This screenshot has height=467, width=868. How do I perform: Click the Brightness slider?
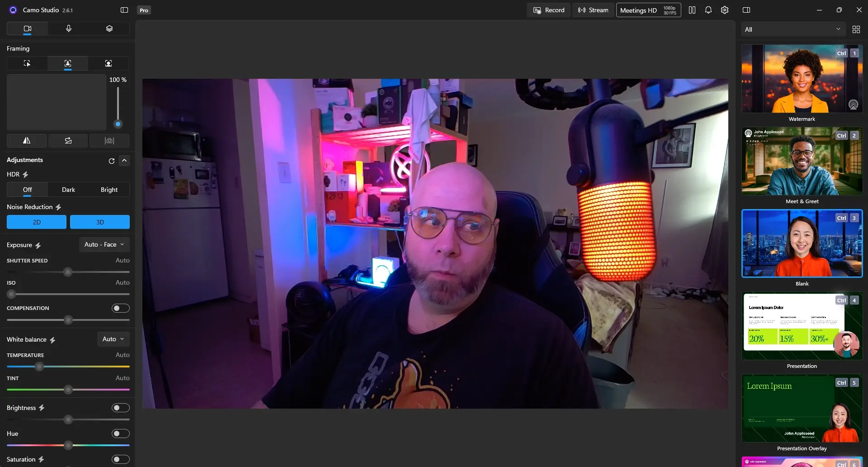(x=68, y=419)
